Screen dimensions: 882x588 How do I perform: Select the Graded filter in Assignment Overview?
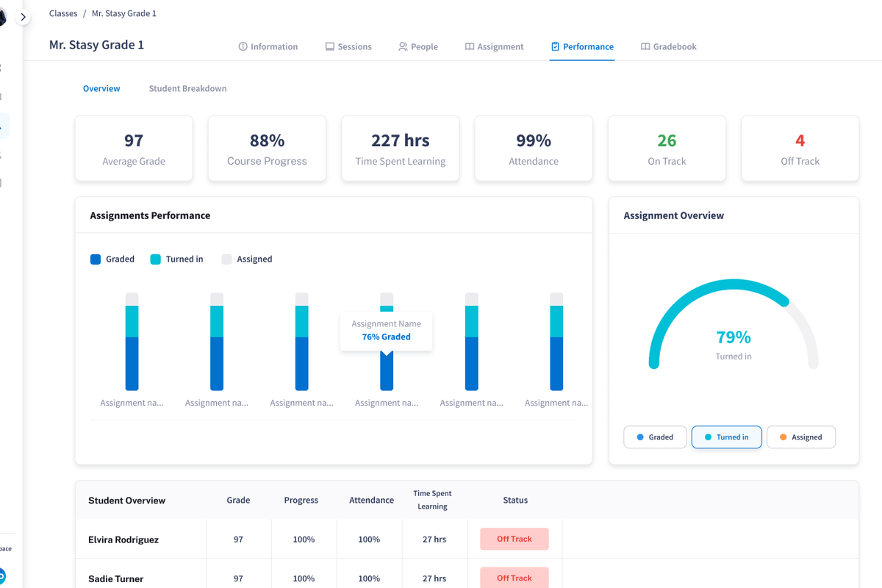(x=654, y=437)
